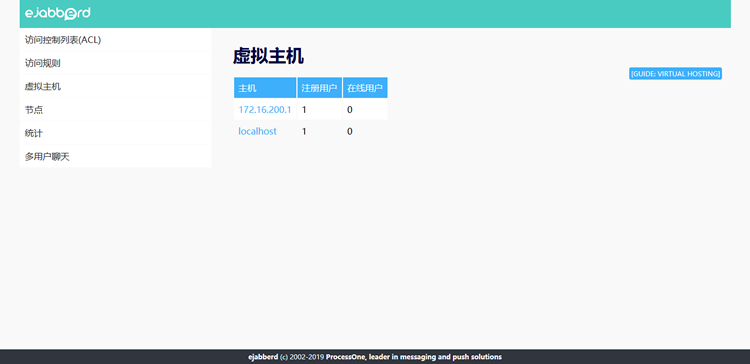Screen dimensions: 750x364
Task: Click the ejabberd logo in header
Action: [x=57, y=13]
